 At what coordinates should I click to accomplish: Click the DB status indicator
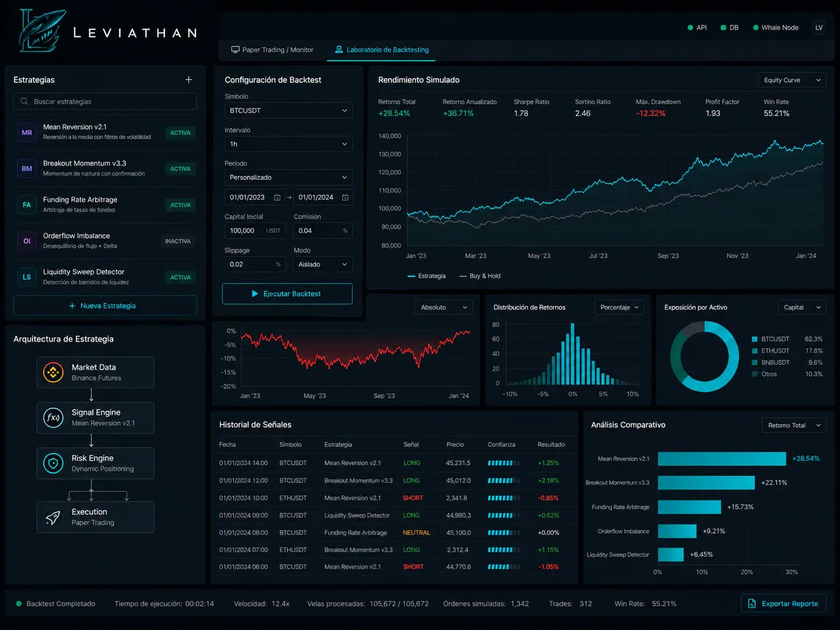(x=729, y=27)
